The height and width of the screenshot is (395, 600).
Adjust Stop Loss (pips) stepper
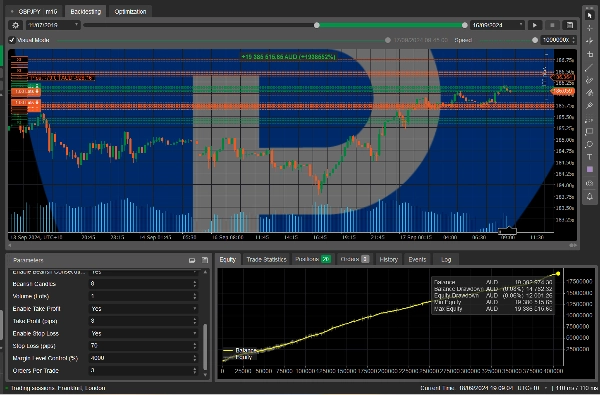tap(195, 346)
